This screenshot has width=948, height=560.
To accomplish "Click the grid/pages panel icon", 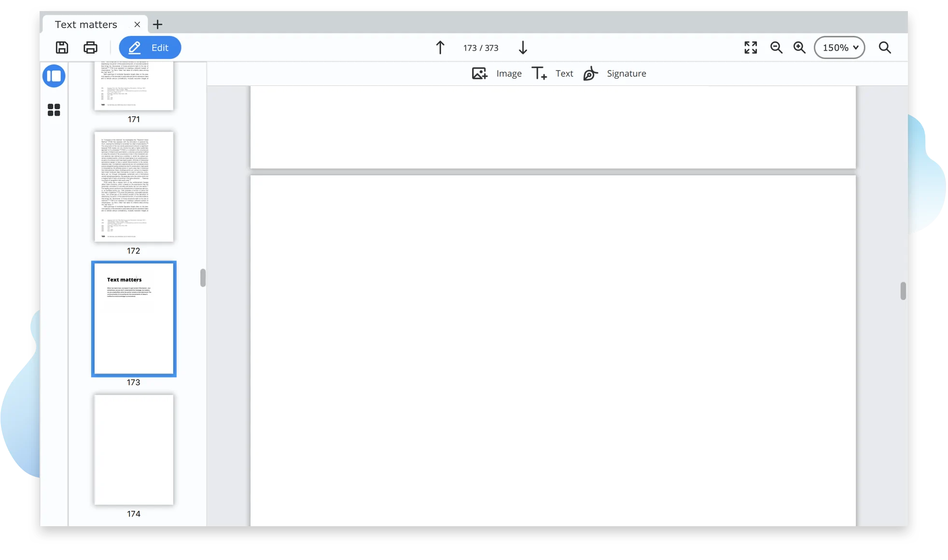I will tap(54, 109).
